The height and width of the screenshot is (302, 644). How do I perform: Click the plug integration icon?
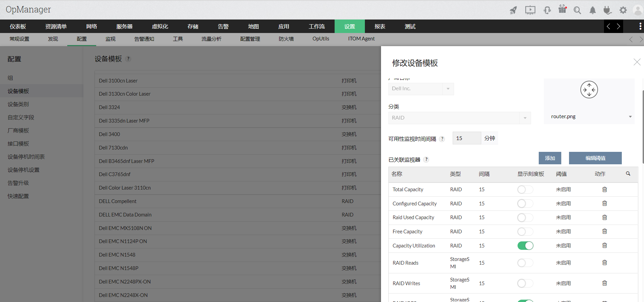607,10
